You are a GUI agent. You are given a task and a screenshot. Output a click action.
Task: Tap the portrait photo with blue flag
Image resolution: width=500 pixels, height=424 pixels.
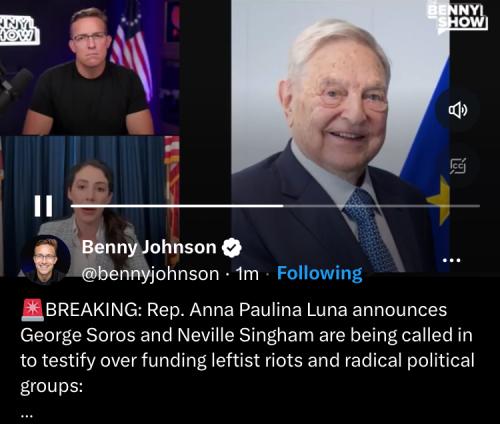coord(340,135)
